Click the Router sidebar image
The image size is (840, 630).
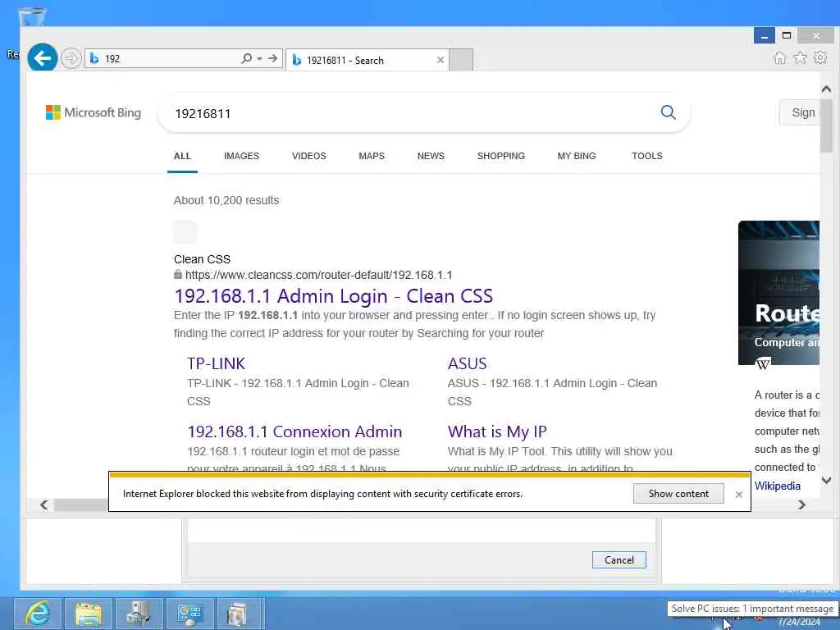[778, 293]
